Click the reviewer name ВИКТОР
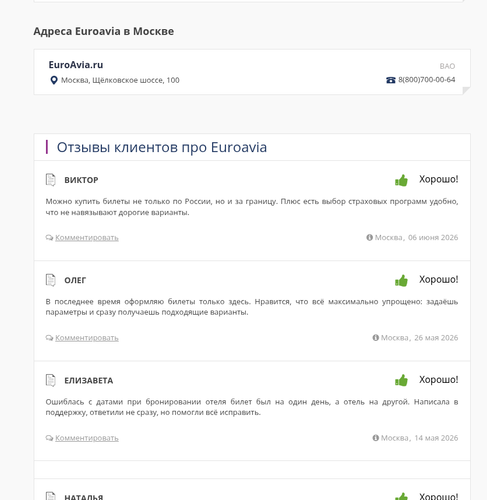Image resolution: width=487 pixels, height=500 pixels. pyautogui.click(x=81, y=180)
